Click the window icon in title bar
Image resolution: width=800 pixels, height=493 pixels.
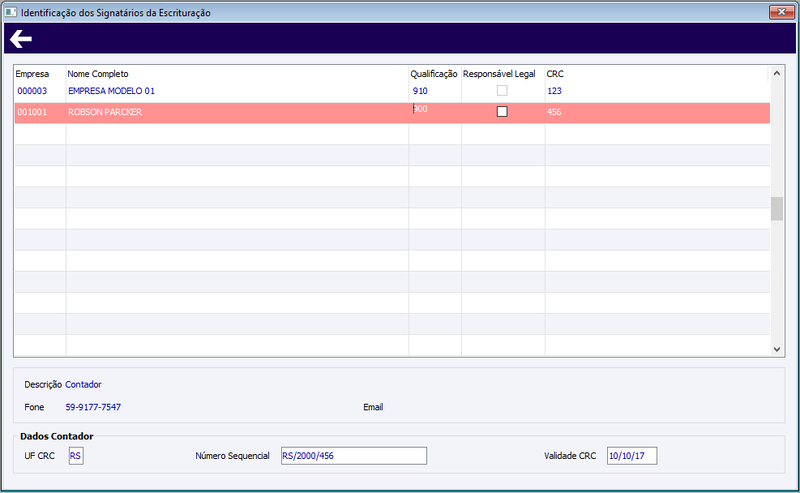[x=11, y=12]
